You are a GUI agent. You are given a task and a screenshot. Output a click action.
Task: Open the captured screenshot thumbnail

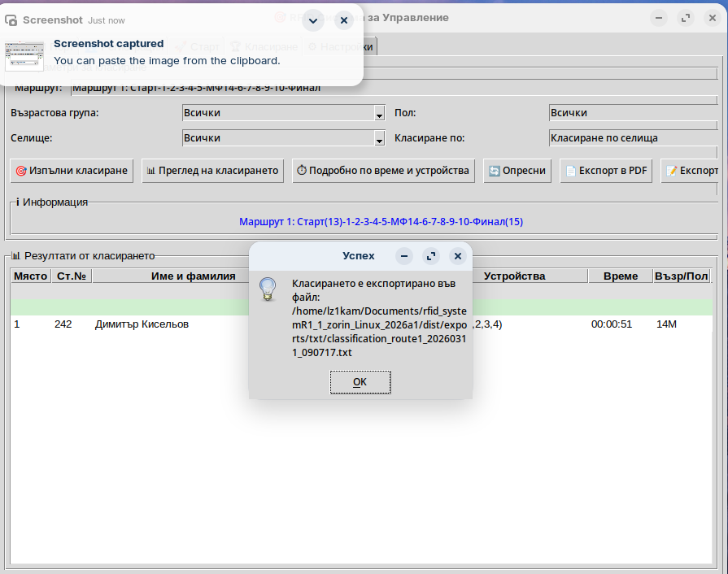pos(24,55)
